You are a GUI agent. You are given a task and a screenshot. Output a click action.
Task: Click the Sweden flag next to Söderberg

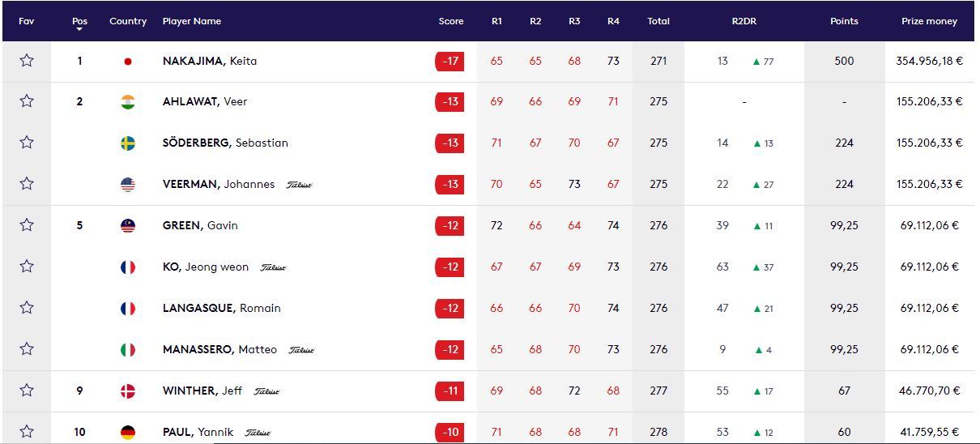click(x=128, y=143)
